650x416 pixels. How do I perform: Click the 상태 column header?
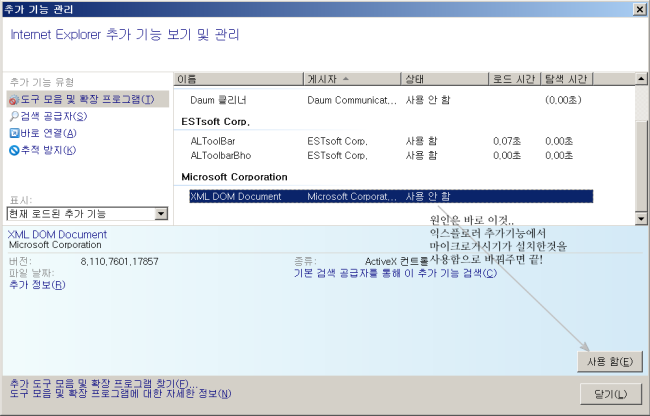tap(443, 78)
